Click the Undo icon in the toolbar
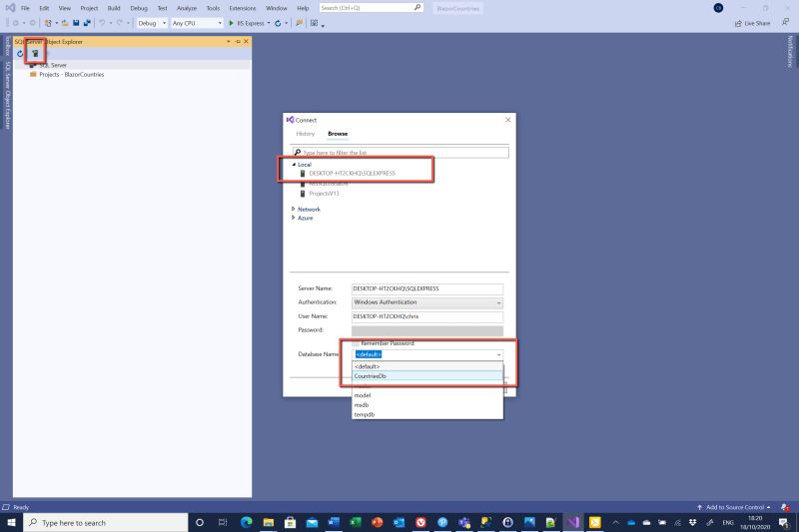 click(x=102, y=23)
